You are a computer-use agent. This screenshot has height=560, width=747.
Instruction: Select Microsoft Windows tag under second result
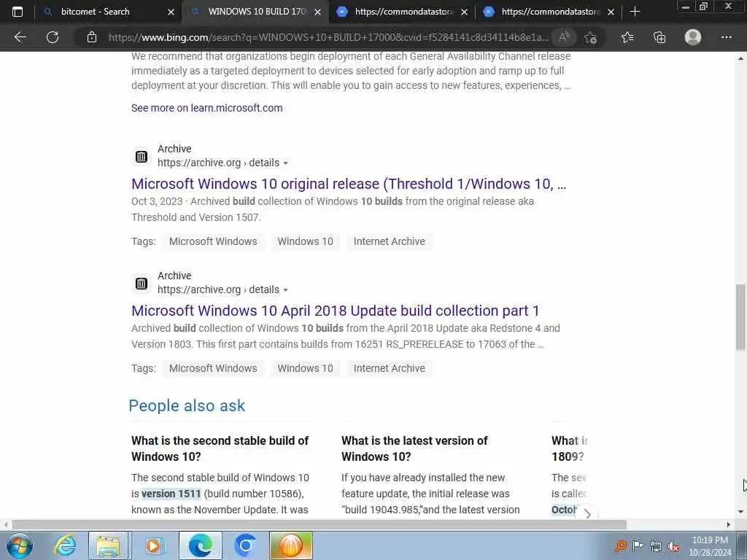click(213, 368)
